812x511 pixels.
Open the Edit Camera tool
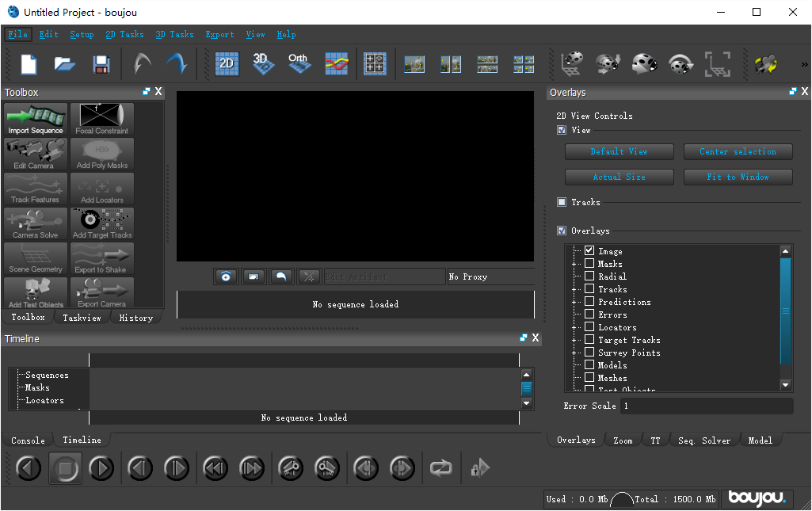(x=36, y=154)
